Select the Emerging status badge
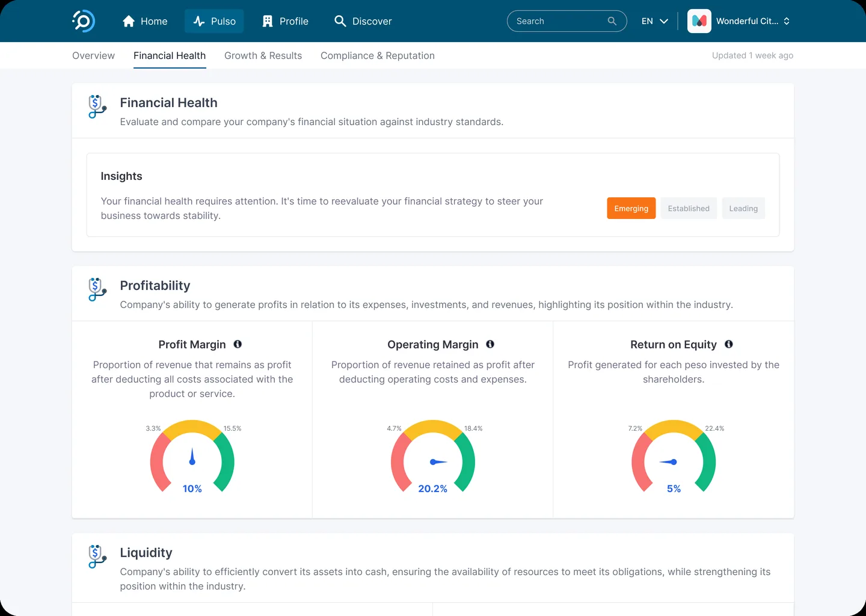The height and width of the screenshot is (616, 866). click(631, 208)
